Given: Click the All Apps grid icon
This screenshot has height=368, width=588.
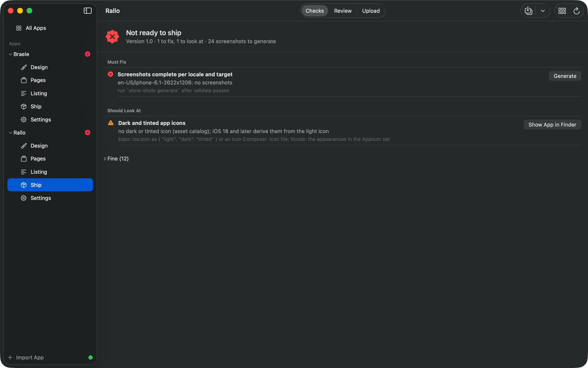Looking at the screenshot, I should [x=19, y=28].
